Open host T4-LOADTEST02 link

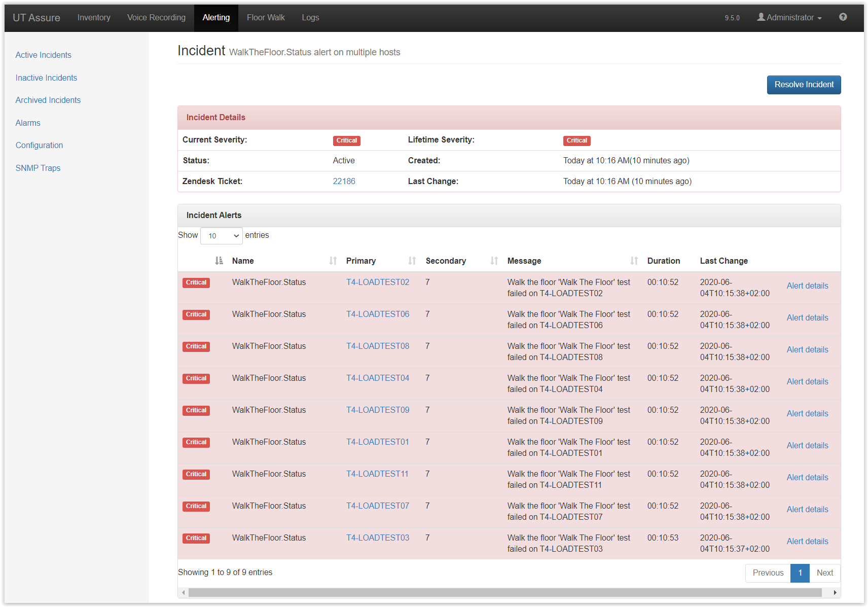378,282
